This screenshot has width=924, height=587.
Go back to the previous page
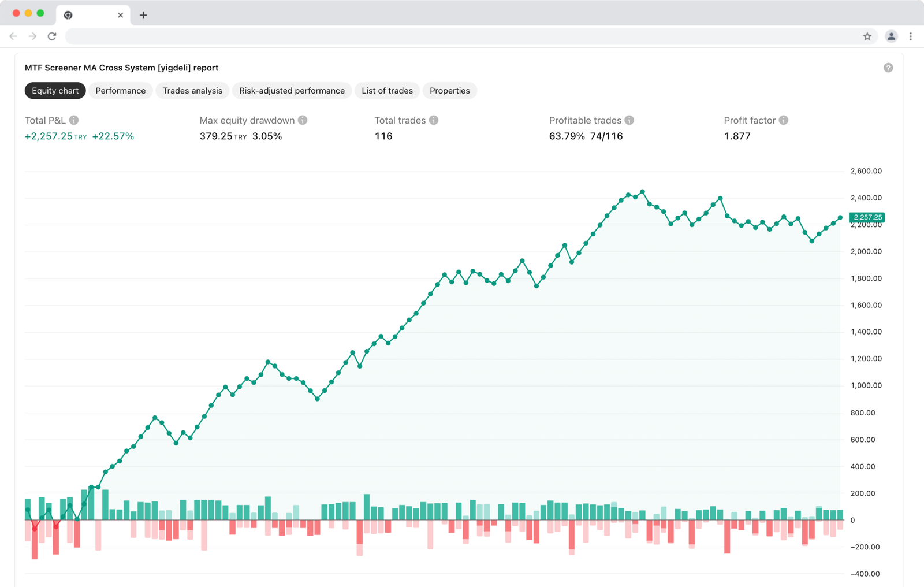(x=13, y=36)
